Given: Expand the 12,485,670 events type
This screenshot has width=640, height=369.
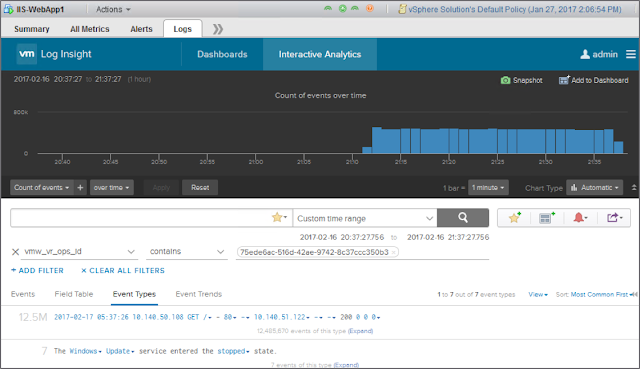Looking at the screenshot, I should [360, 331].
